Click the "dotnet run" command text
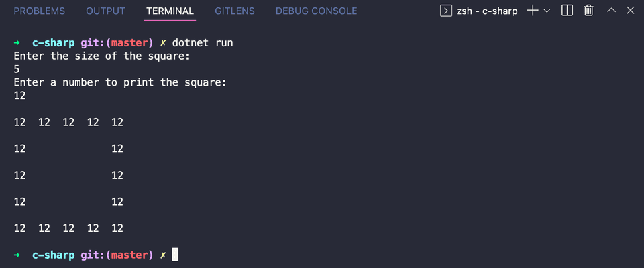The height and width of the screenshot is (268, 644). point(203,43)
